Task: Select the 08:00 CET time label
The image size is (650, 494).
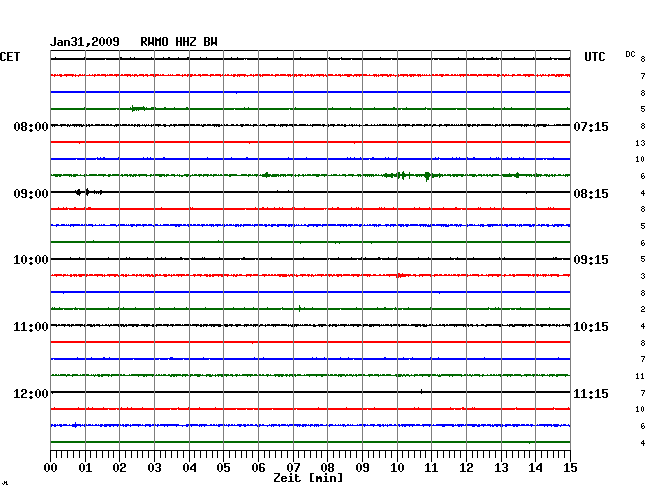Action: tap(31, 126)
